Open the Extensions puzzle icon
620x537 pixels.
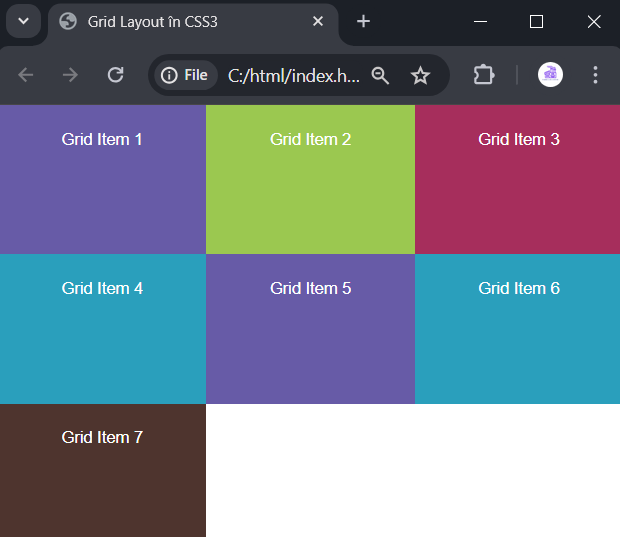coord(484,75)
